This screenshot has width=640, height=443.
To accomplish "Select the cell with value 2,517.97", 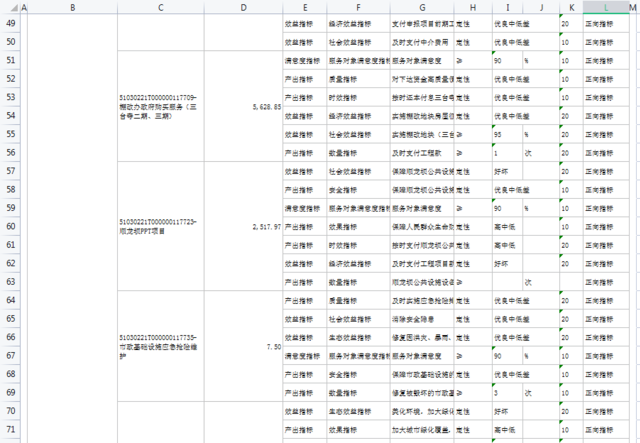I will tap(242, 227).
